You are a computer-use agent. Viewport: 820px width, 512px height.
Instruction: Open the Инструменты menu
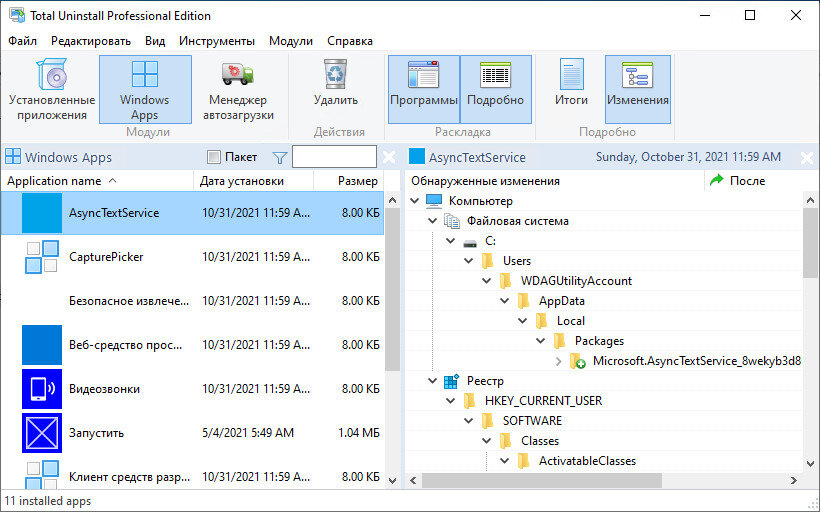(217, 41)
